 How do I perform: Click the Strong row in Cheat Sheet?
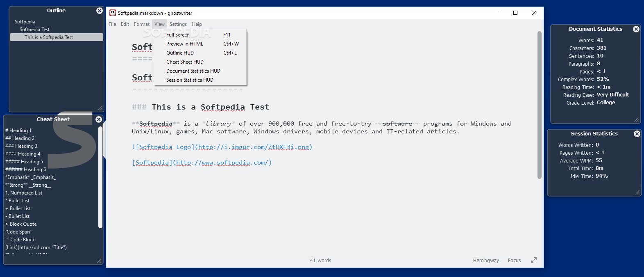coord(28,185)
